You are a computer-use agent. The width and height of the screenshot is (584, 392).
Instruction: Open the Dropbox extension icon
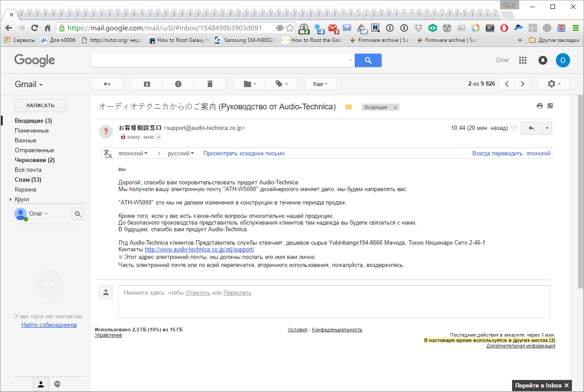[418, 28]
